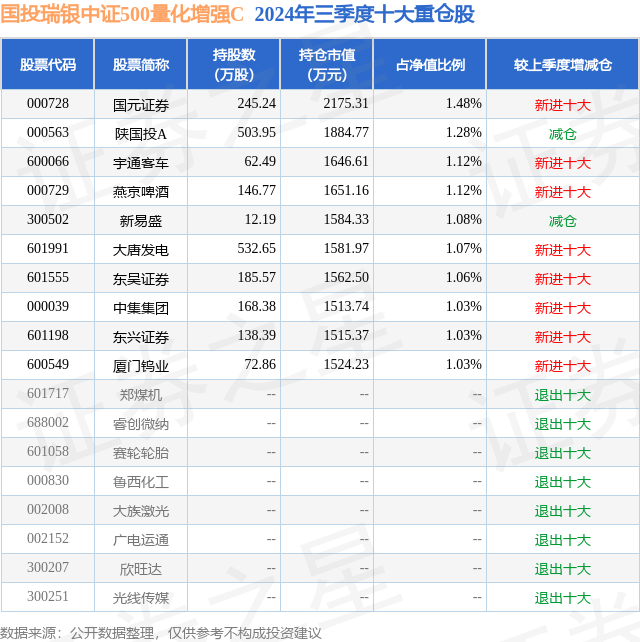Select stock code 300207
The width and height of the screenshot is (640, 642).
(x=47, y=569)
